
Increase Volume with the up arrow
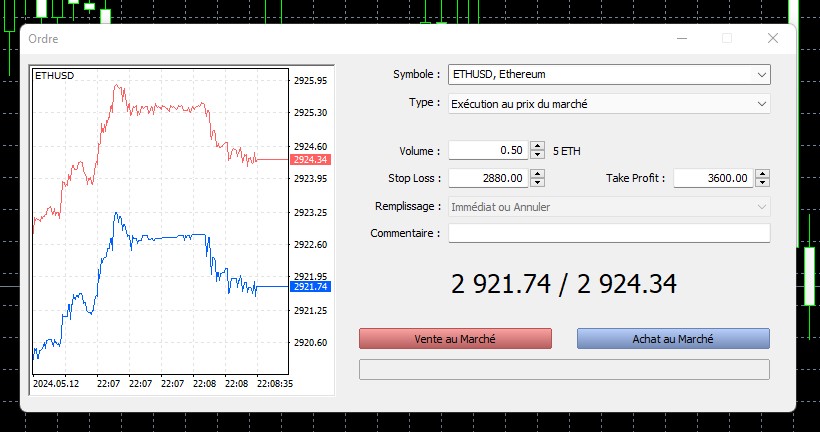[x=537, y=147]
